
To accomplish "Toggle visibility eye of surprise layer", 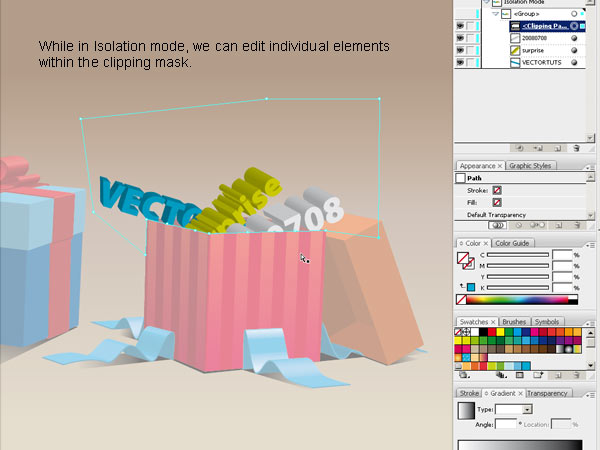I will tap(460, 51).
